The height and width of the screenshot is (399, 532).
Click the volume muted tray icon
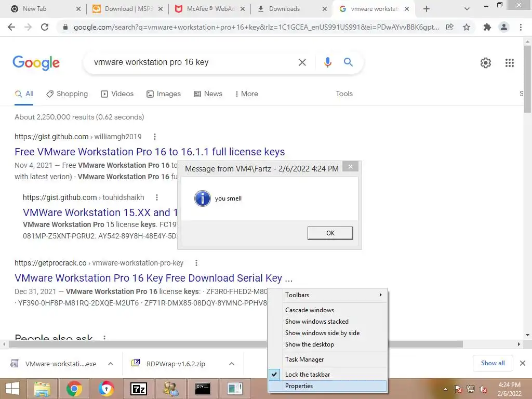coord(483,389)
